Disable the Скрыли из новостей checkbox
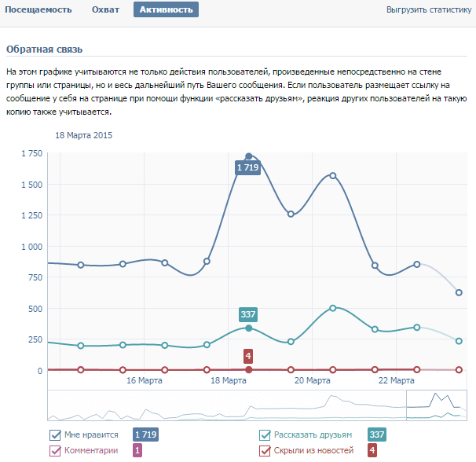The height and width of the screenshot is (462, 476). [x=265, y=451]
